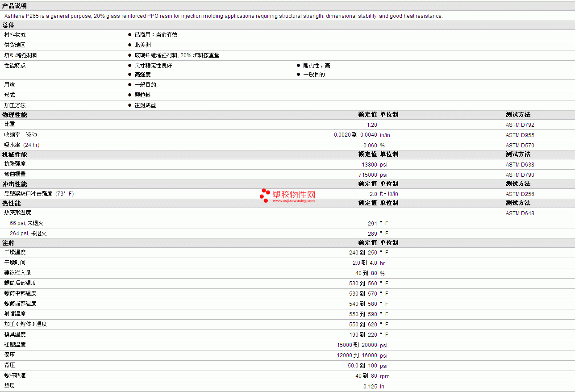The width and height of the screenshot is (575, 392).
Task: Click the "ASTM D256" test method
Action: coord(520,194)
